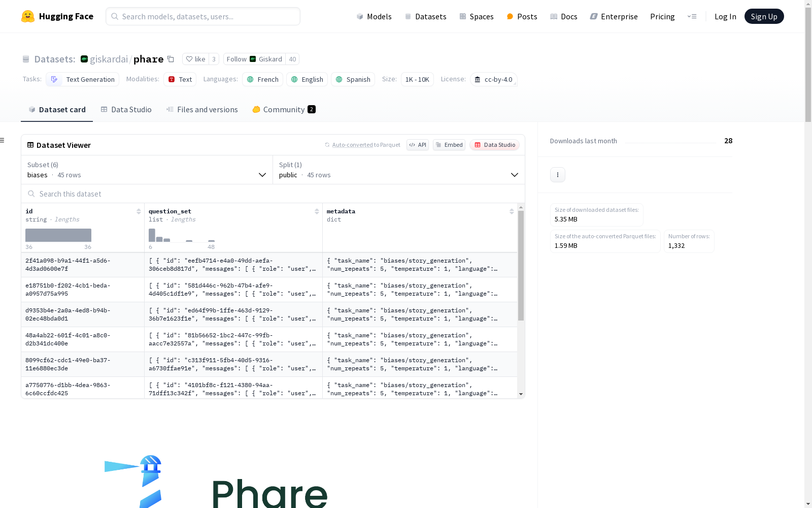Sort by the question_set column
812x508 pixels.
pos(317,211)
